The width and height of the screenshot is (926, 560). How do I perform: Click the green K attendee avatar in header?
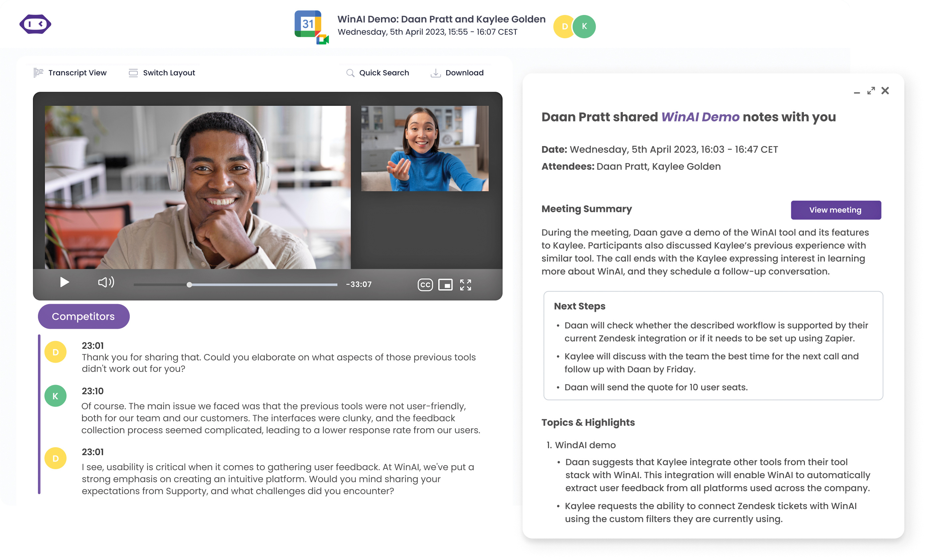click(584, 26)
